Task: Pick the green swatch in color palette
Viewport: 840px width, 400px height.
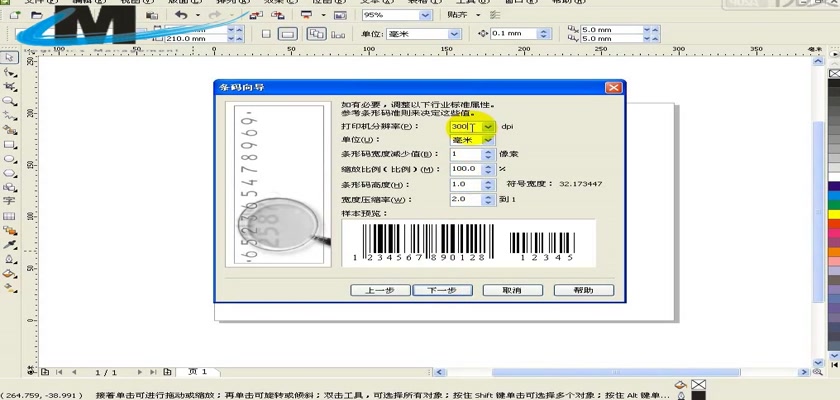Action: pyautogui.click(x=834, y=204)
